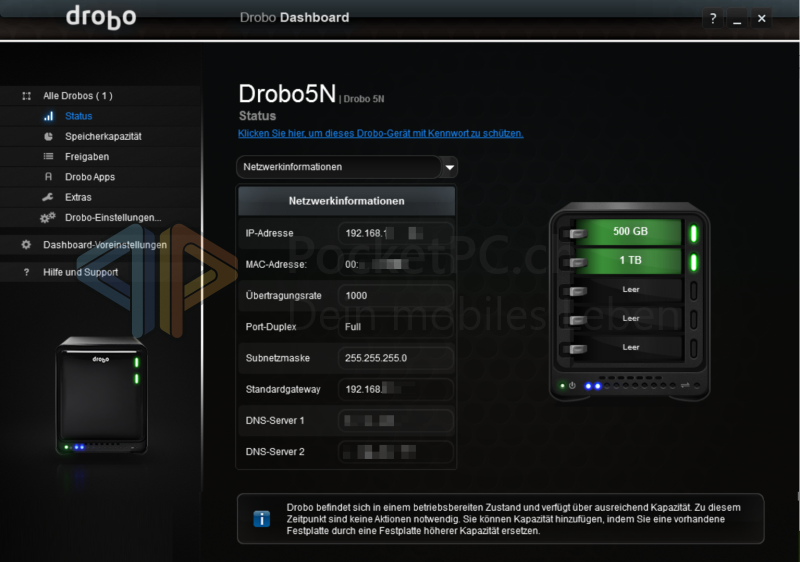Click the Drobo-Einstellungen gears icon

point(47,218)
